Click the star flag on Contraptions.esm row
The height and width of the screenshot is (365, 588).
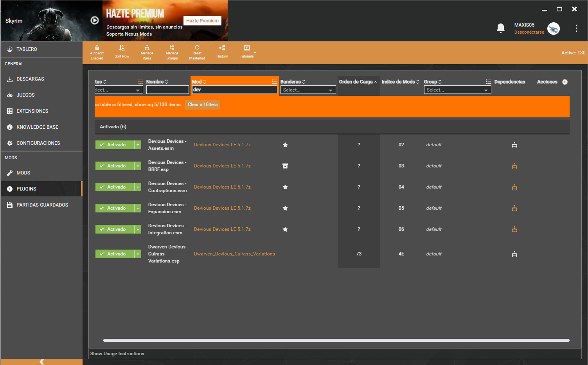click(x=285, y=187)
